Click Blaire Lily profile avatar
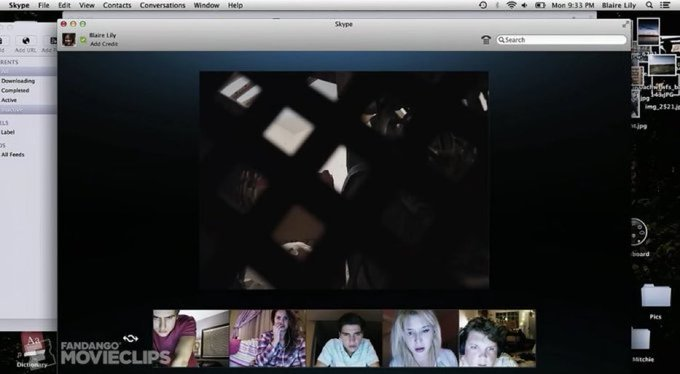 point(69,39)
